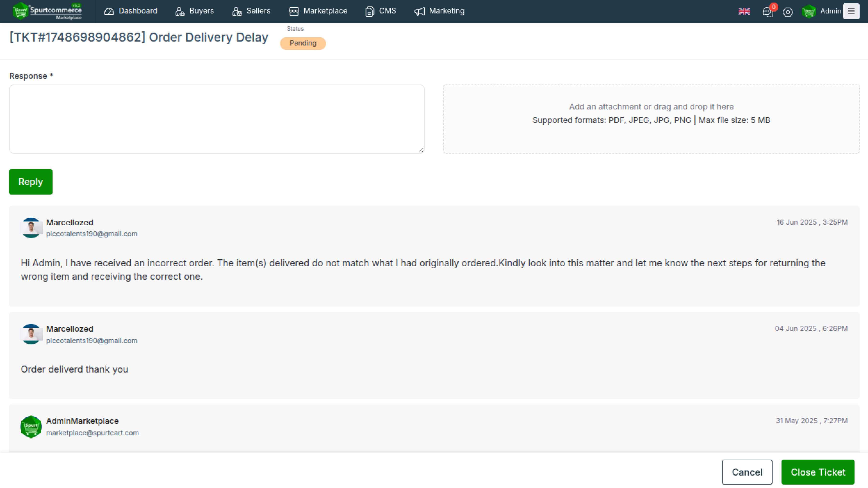
Task: Click the Admin profile avatar
Action: click(x=809, y=12)
